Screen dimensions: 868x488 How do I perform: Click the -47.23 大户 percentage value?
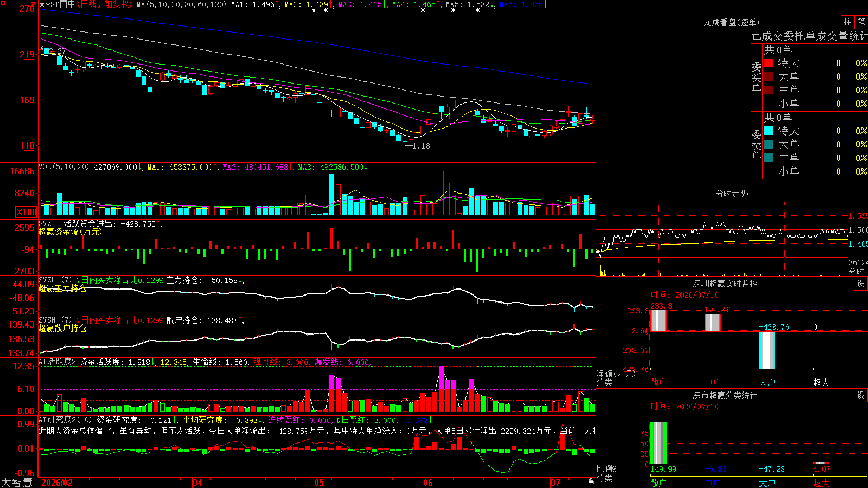click(771, 469)
